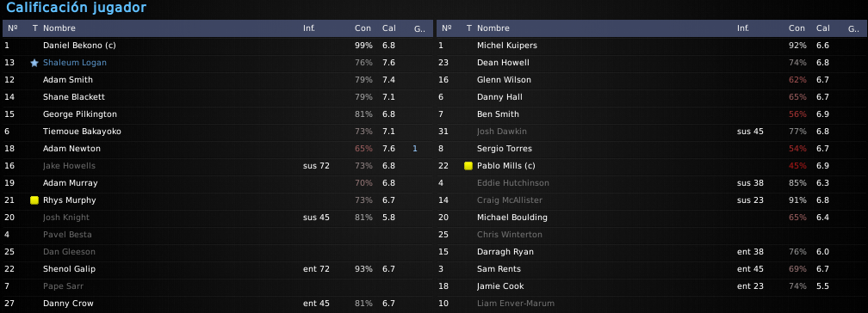Click Adam Newton's goal count 1
The image size is (868, 313).
(x=415, y=149)
